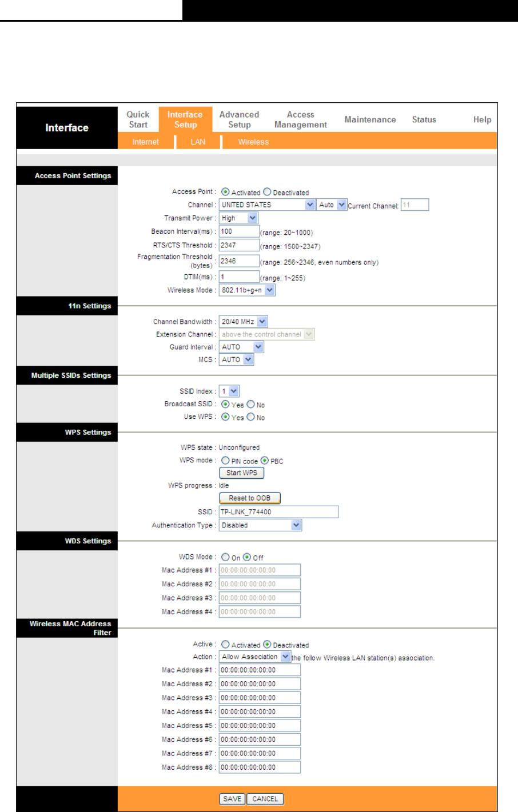Open the Access Management tab

coord(301,119)
